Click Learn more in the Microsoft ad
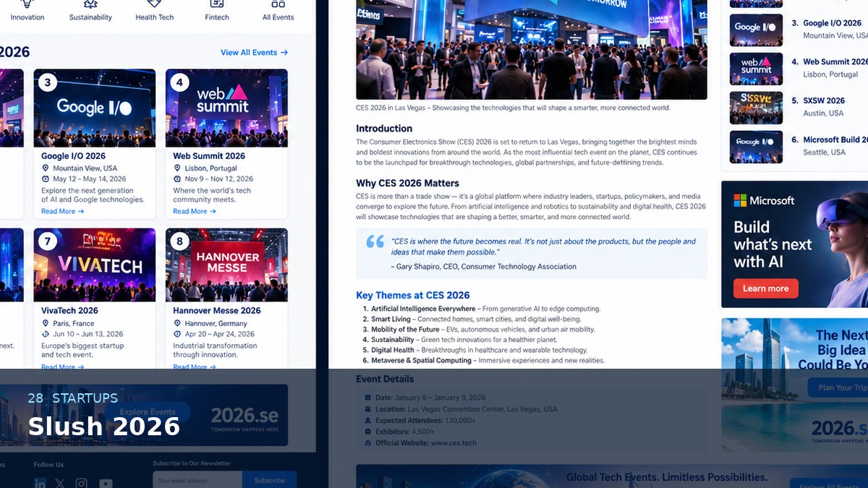This screenshot has width=868, height=488. [766, 288]
